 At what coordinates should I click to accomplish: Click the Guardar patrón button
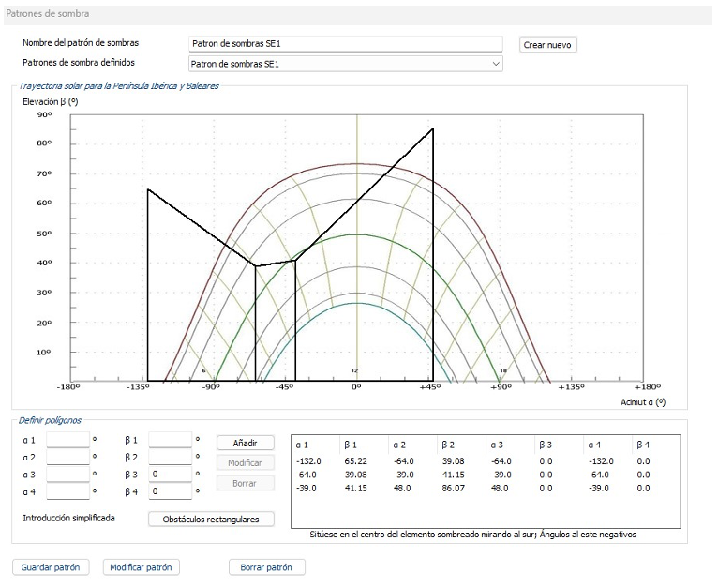[52, 567]
